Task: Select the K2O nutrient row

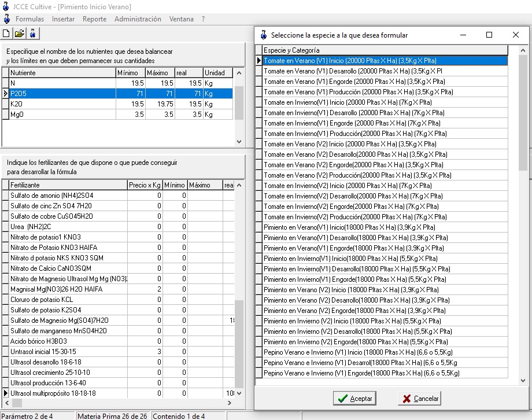Action: click(x=61, y=104)
